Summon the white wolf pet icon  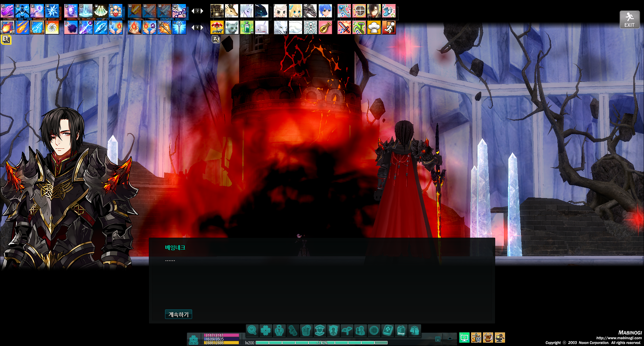pyautogui.click(x=280, y=28)
